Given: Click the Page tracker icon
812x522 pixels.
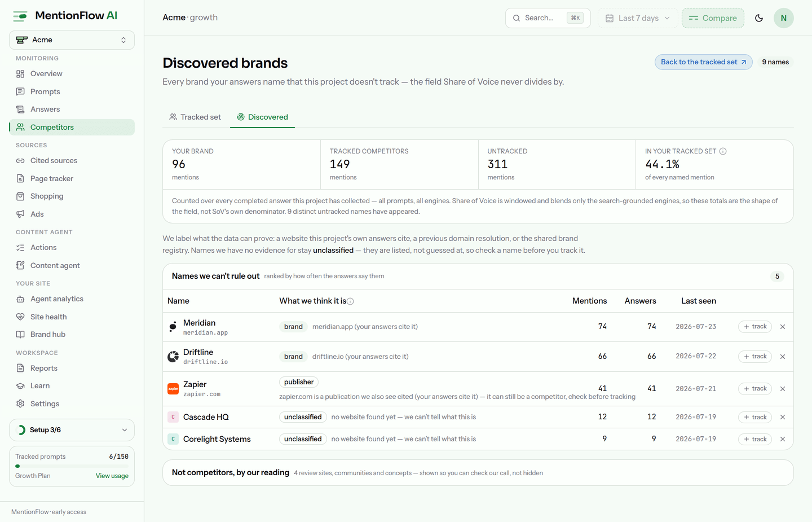Looking at the screenshot, I should [x=20, y=178].
